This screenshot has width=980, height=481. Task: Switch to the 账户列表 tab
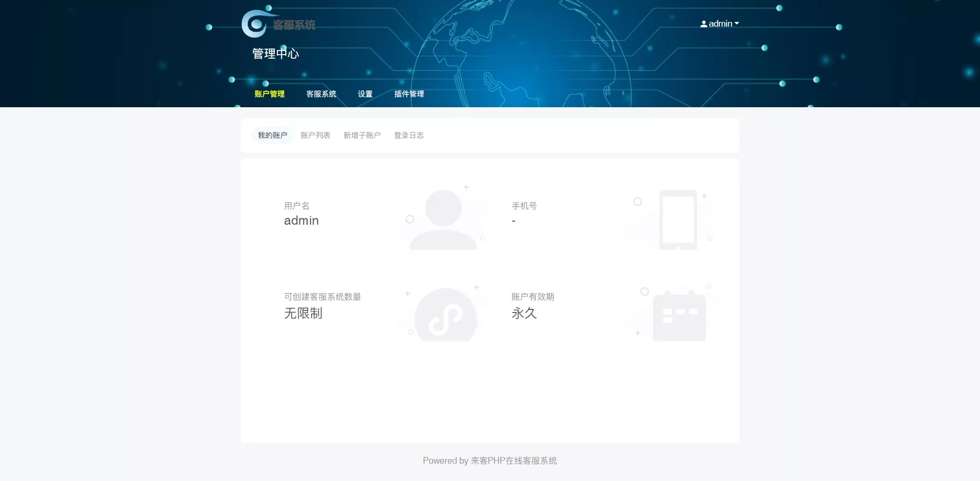point(315,135)
